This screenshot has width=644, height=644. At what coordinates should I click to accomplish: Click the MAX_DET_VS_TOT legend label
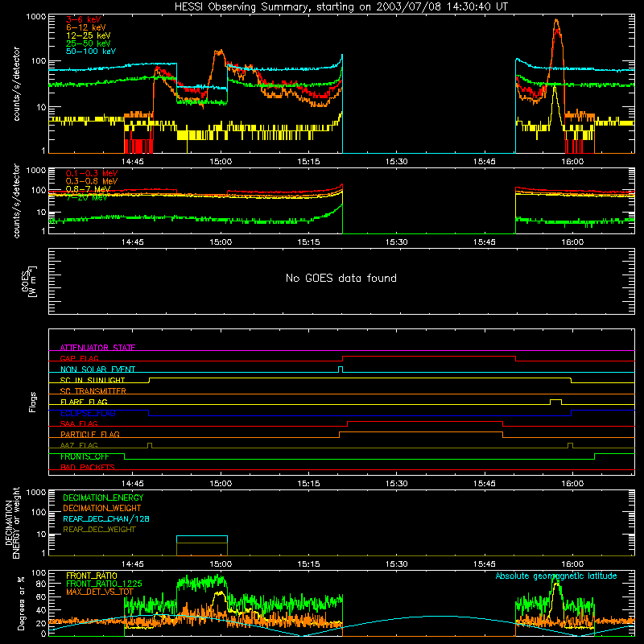click(x=100, y=592)
